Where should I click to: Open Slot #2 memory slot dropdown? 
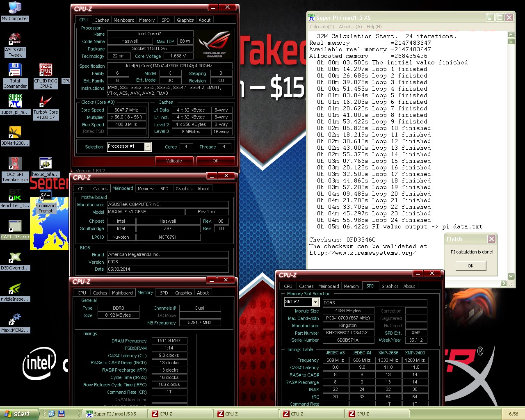(315, 302)
